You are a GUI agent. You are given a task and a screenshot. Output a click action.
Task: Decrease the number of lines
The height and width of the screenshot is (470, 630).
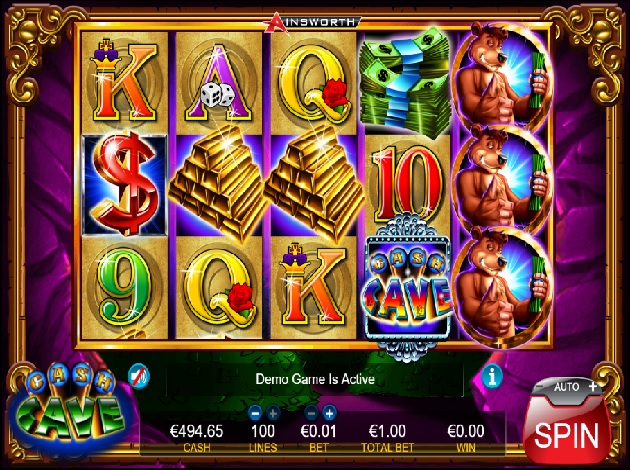tap(255, 413)
